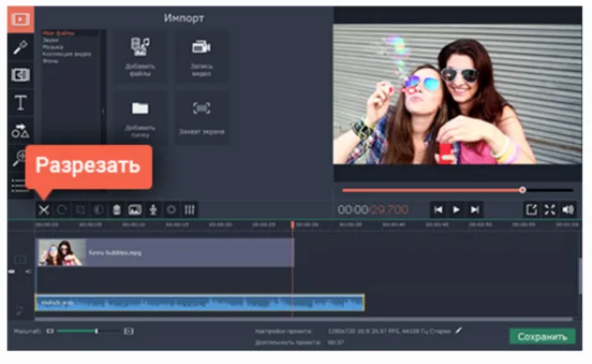Jump to next frame button
Viewport: 592px width, 364px height.
(x=475, y=210)
